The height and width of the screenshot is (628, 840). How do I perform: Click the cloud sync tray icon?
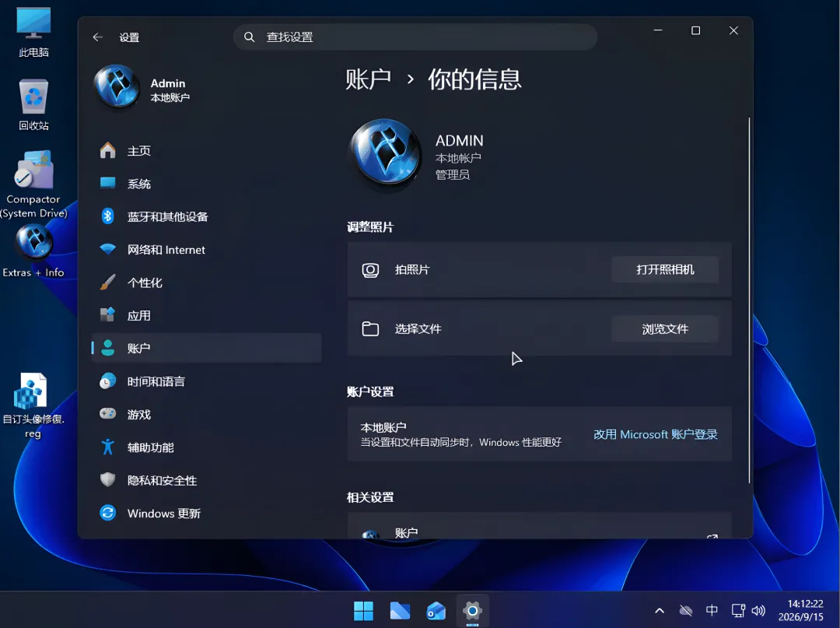coord(686,611)
